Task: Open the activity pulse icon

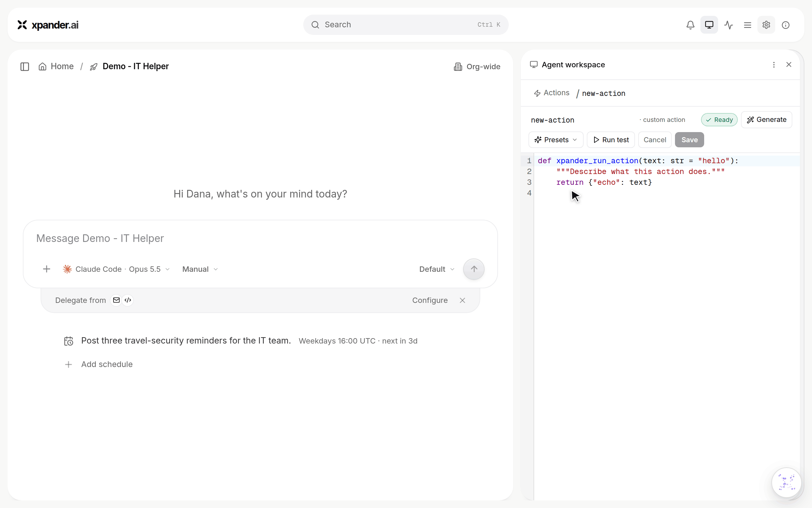Action: click(x=728, y=25)
